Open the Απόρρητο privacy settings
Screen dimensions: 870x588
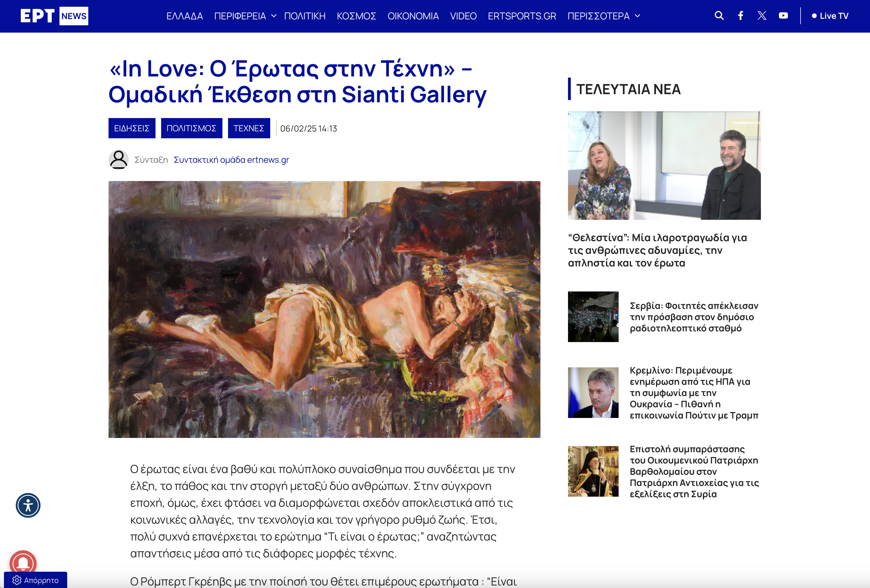(x=35, y=580)
